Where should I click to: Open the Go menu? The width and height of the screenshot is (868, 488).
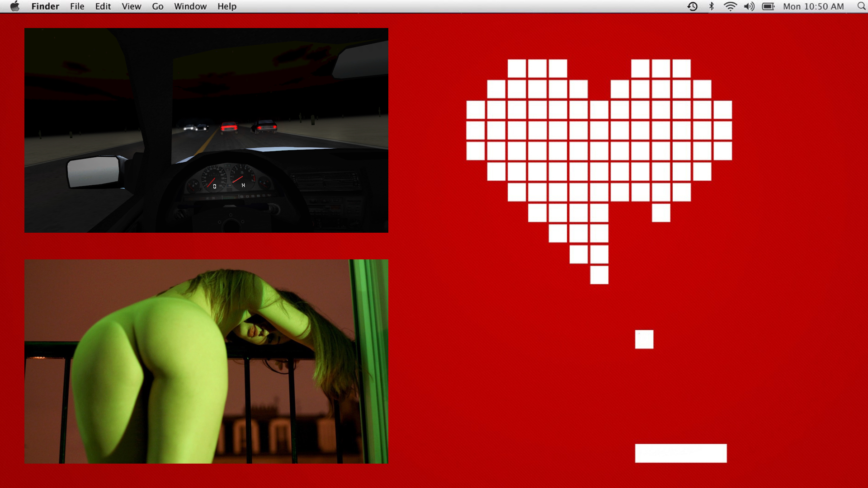[157, 6]
